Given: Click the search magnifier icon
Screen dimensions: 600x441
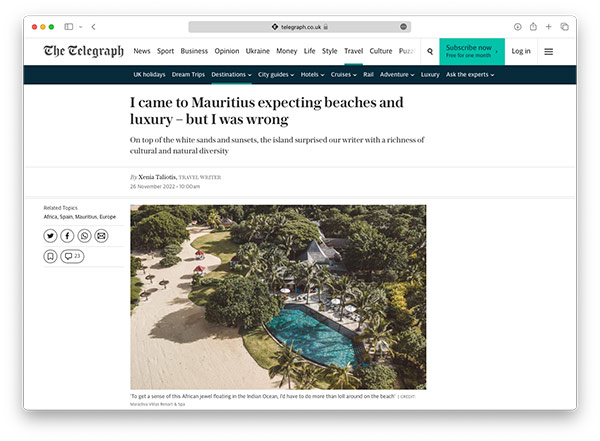Looking at the screenshot, I should (430, 51).
